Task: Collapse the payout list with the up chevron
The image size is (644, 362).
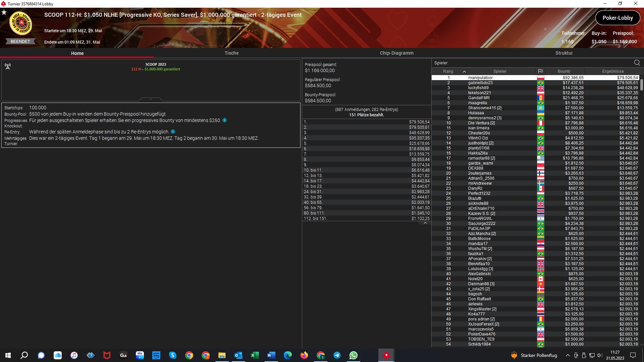Action: (425, 223)
